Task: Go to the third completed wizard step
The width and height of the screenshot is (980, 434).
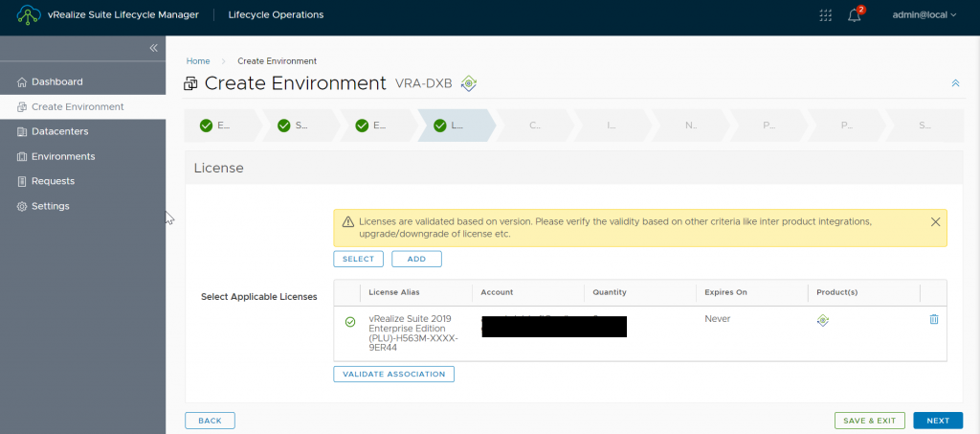Action: tap(378, 126)
